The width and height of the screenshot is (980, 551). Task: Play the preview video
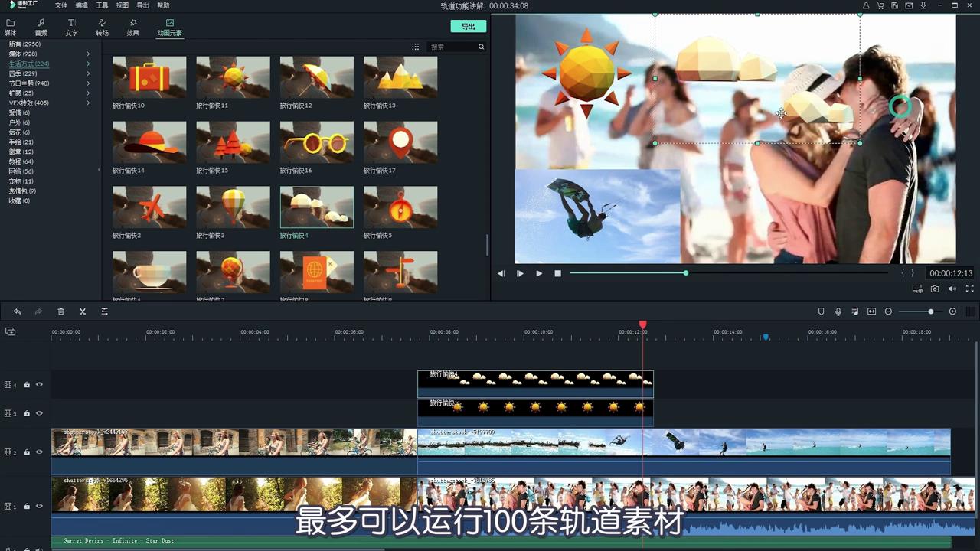coord(539,273)
